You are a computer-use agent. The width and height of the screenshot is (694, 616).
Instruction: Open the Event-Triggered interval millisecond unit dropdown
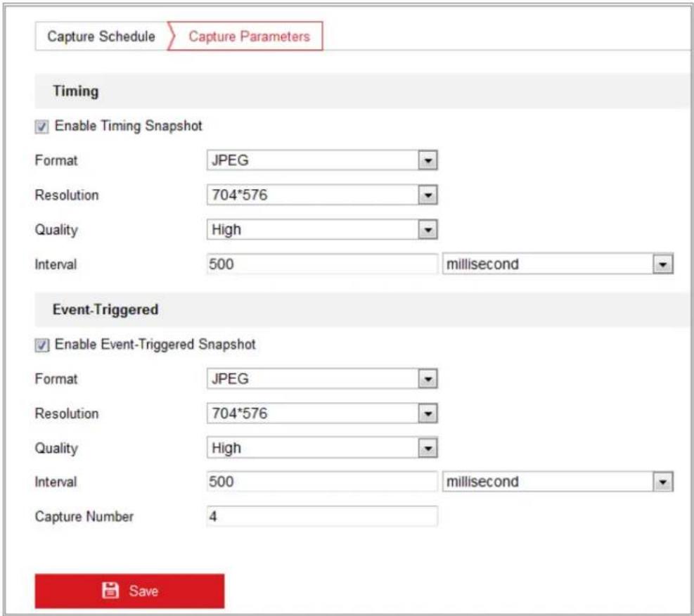(558, 482)
